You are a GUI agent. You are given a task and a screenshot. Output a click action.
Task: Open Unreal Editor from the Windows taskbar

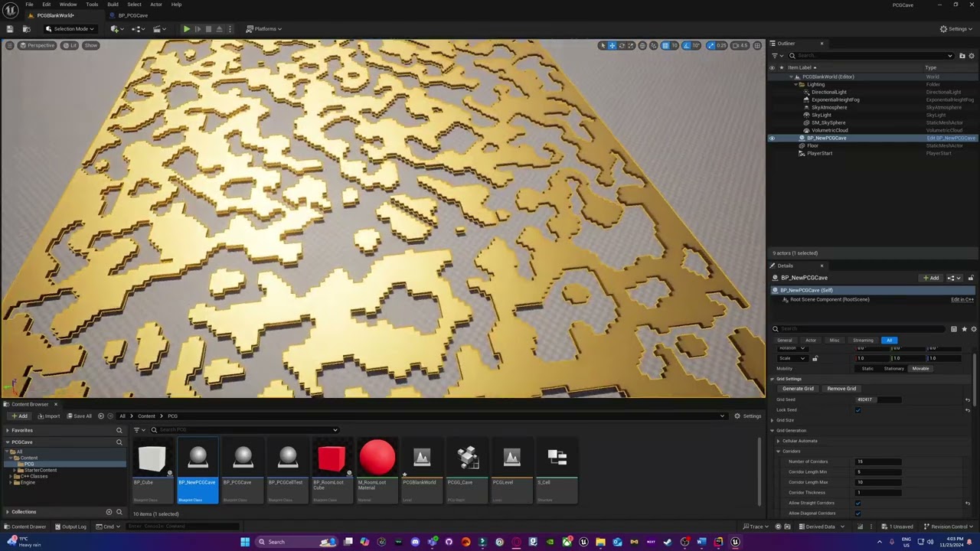click(735, 542)
